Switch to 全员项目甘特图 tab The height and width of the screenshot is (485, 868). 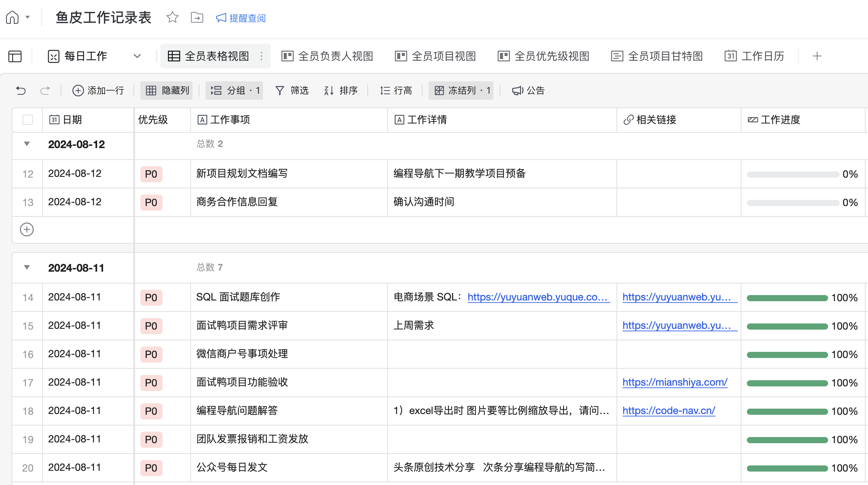pos(657,56)
